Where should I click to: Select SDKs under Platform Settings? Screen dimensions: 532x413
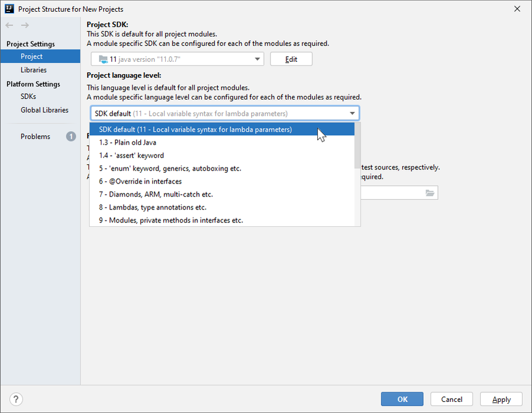click(x=28, y=97)
